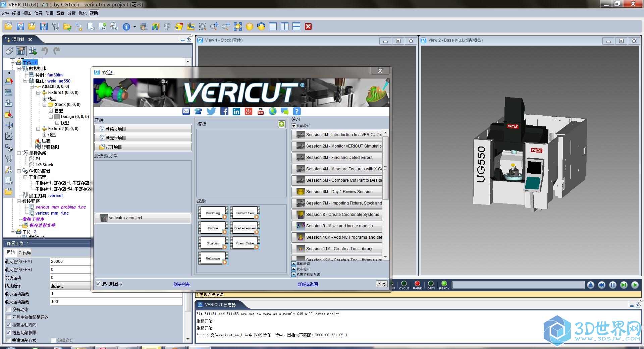Screen dimensions: 644x349
Task: Save VC project file toolbar icon
Action: click(x=20, y=26)
